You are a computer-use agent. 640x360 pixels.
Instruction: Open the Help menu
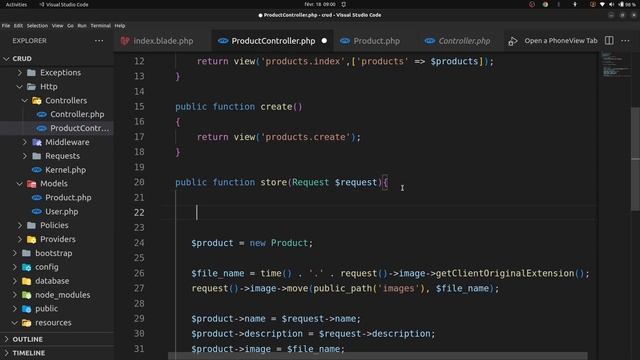tap(120, 26)
